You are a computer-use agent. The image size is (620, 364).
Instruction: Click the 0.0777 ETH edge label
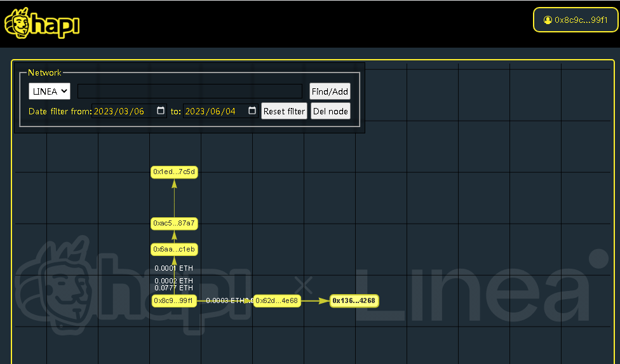(174, 288)
